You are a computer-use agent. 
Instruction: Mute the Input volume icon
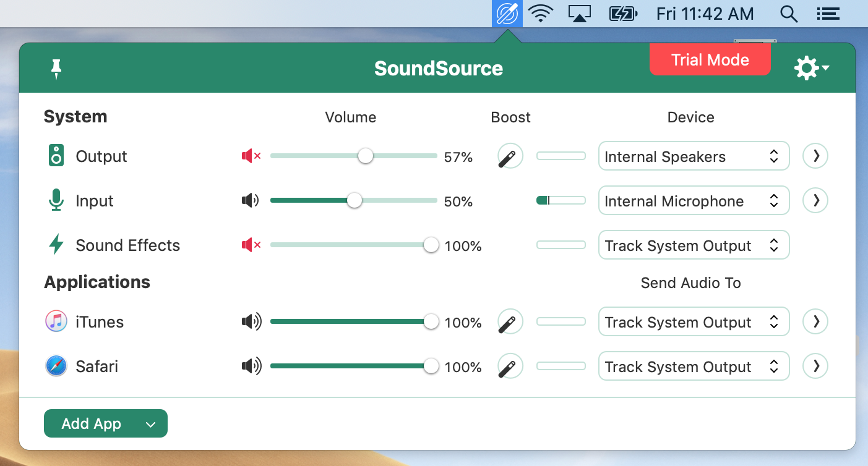coord(250,201)
